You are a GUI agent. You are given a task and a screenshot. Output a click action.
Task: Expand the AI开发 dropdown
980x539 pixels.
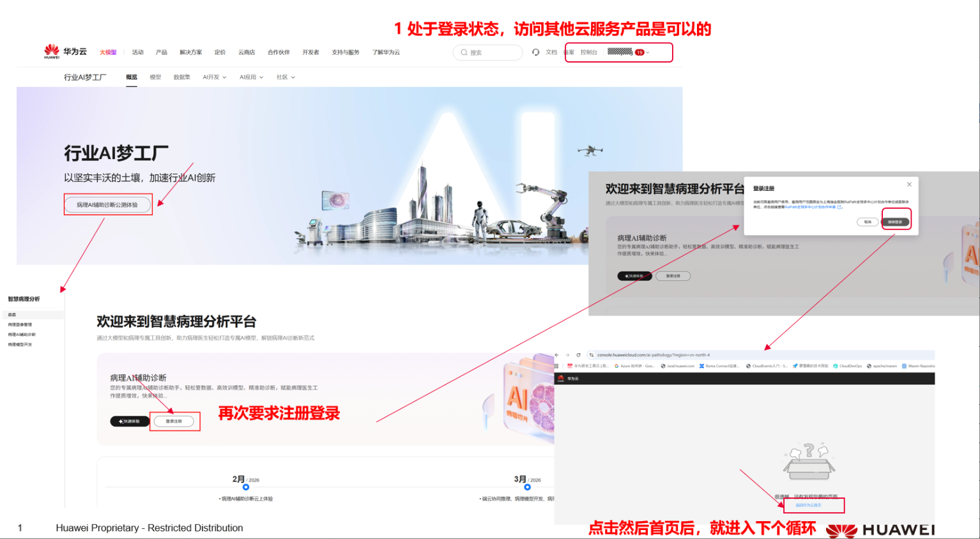pyautogui.click(x=213, y=77)
